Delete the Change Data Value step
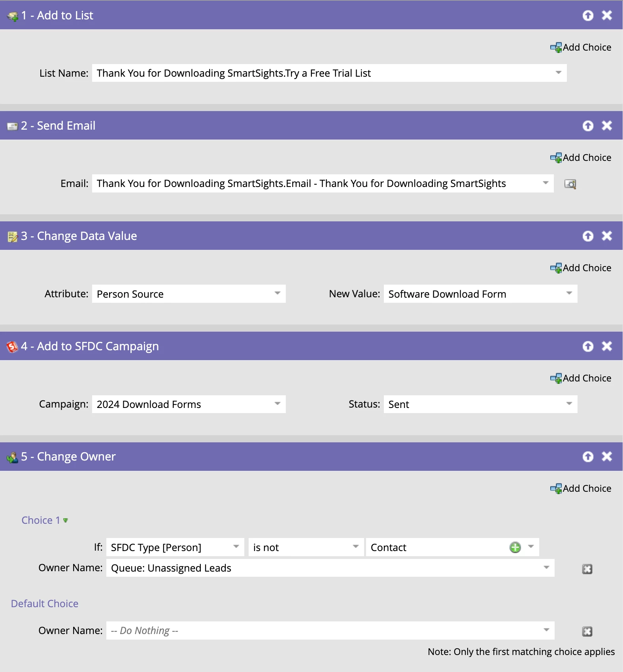 coord(607,236)
